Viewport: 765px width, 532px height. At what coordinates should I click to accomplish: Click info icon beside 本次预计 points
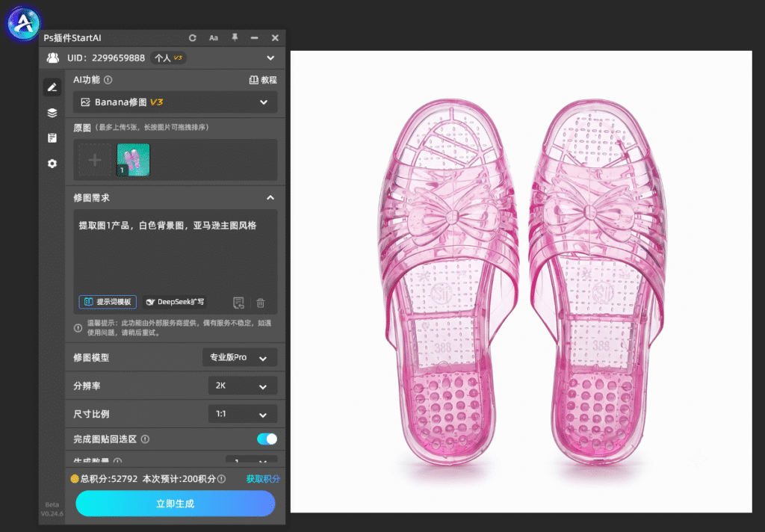tap(221, 479)
